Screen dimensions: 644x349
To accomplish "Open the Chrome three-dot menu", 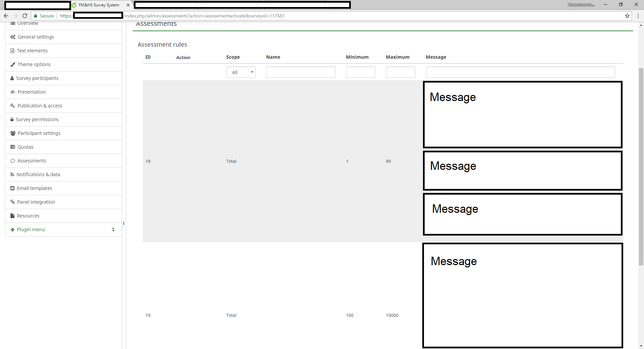I will 638,16.
